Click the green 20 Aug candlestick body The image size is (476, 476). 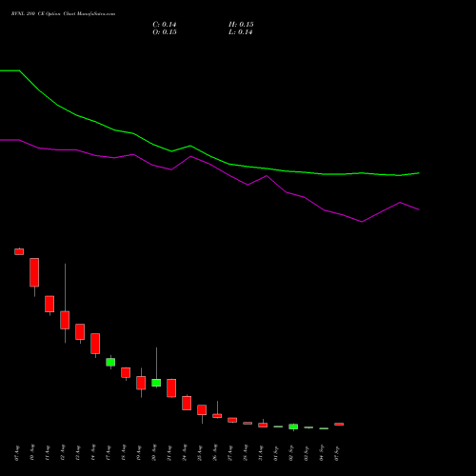tap(156, 383)
